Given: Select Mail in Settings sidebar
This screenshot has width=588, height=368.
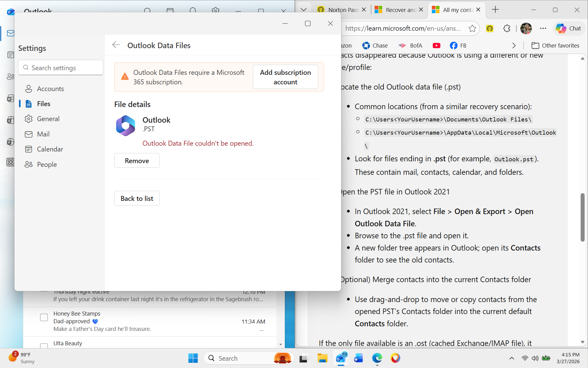Looking at the screenshot, I should 61,134.
